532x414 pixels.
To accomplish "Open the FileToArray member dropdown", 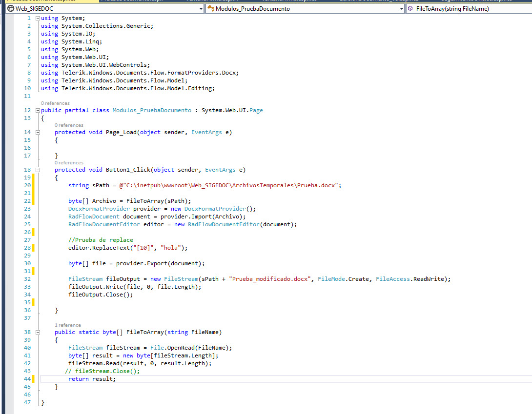I will (x=469, y=9).
